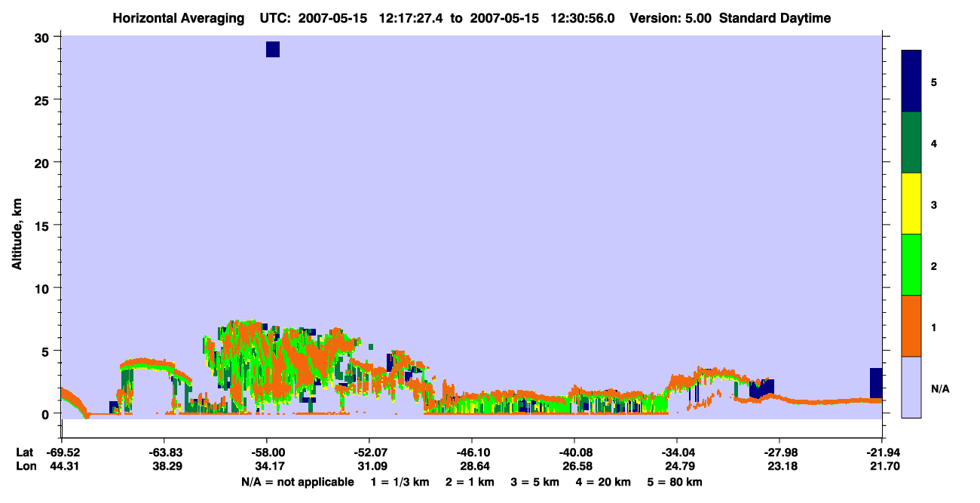The image size is (980, 503).
Task: Click the '2 = 1 km' legend note
Action: point(471,482)
